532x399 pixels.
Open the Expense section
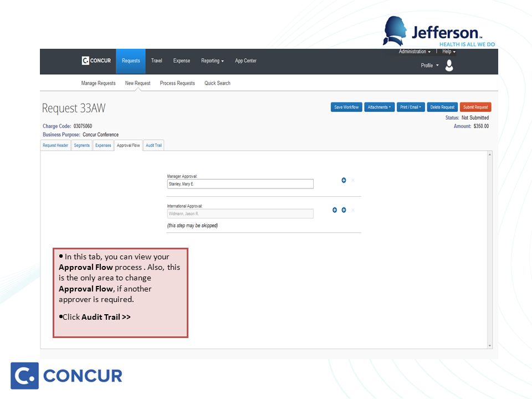coord(182,61)
